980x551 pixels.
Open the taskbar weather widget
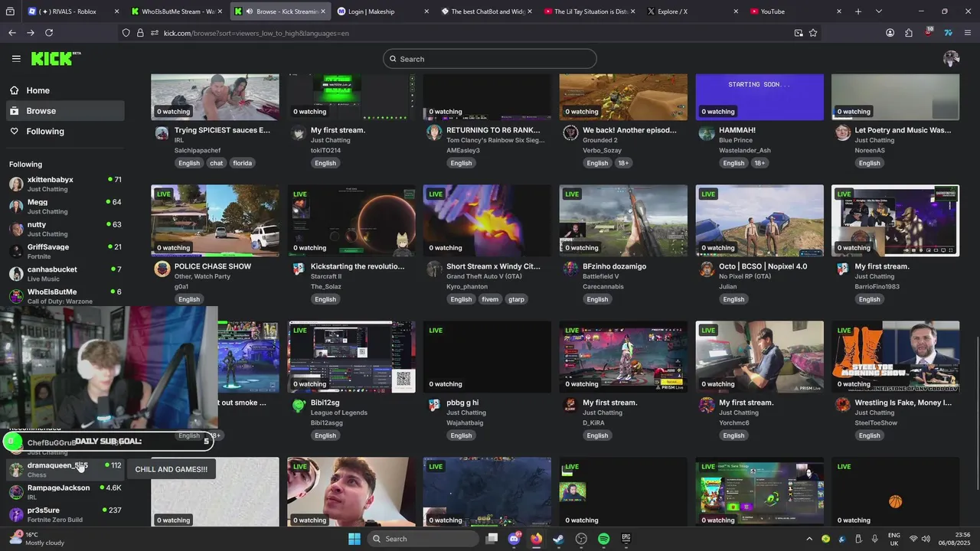click(38, 539)
